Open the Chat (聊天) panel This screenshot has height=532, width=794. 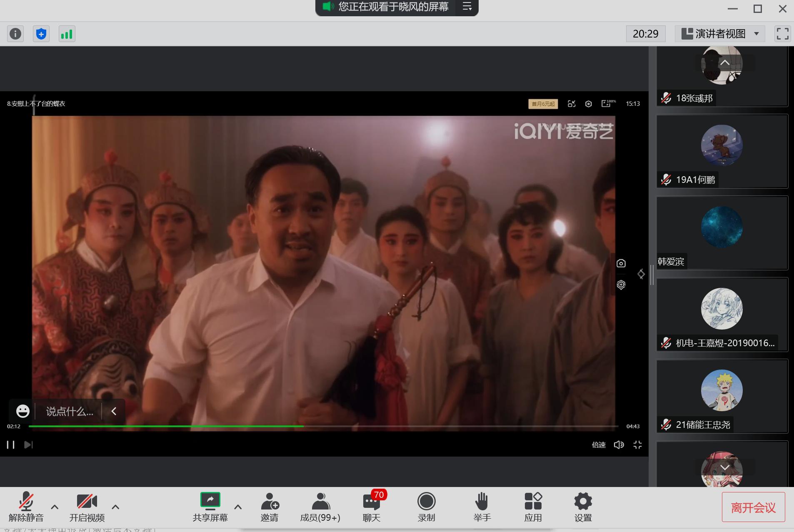pyautogui.click(x=371, y=507)
